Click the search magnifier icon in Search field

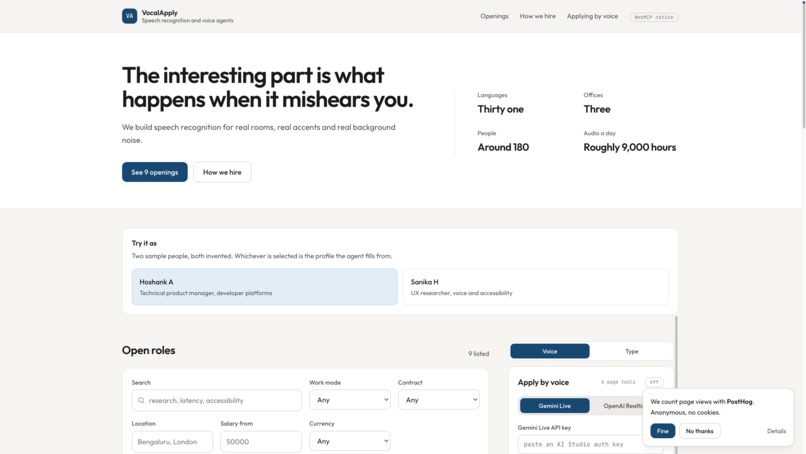coord(141,401)
